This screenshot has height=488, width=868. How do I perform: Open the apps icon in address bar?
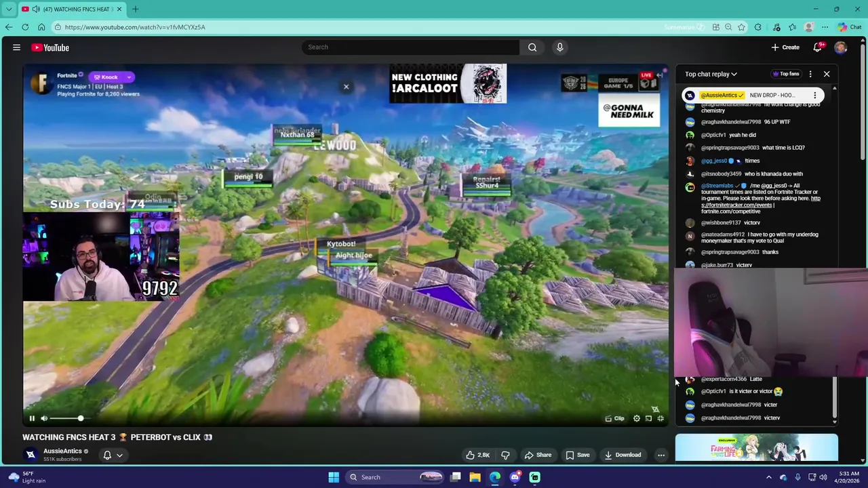pos(715,27)
